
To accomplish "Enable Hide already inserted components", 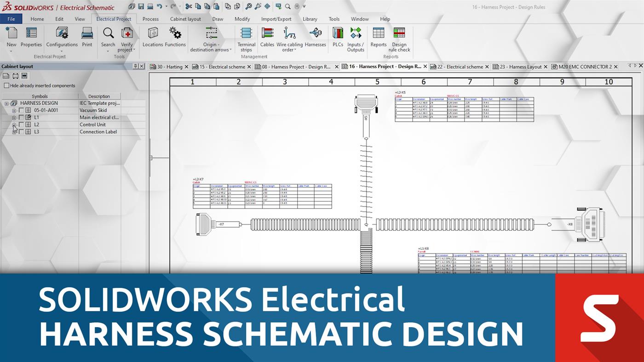I will (6, 85).
